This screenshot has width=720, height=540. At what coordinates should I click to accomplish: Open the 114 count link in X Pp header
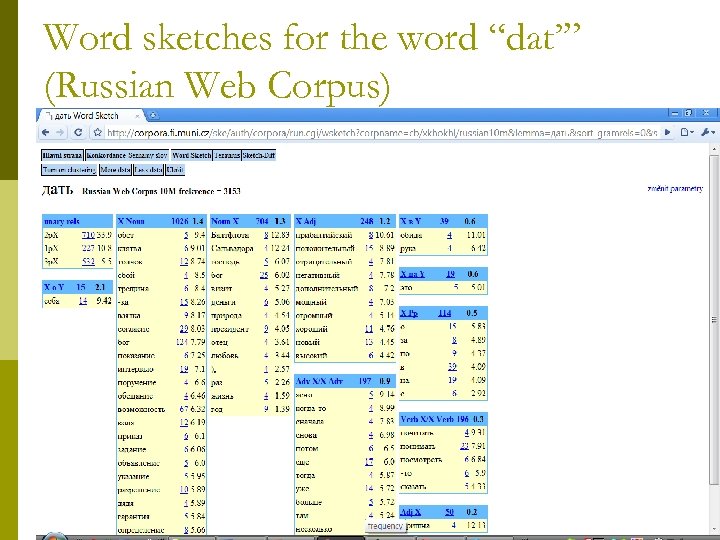click(444, 313)
